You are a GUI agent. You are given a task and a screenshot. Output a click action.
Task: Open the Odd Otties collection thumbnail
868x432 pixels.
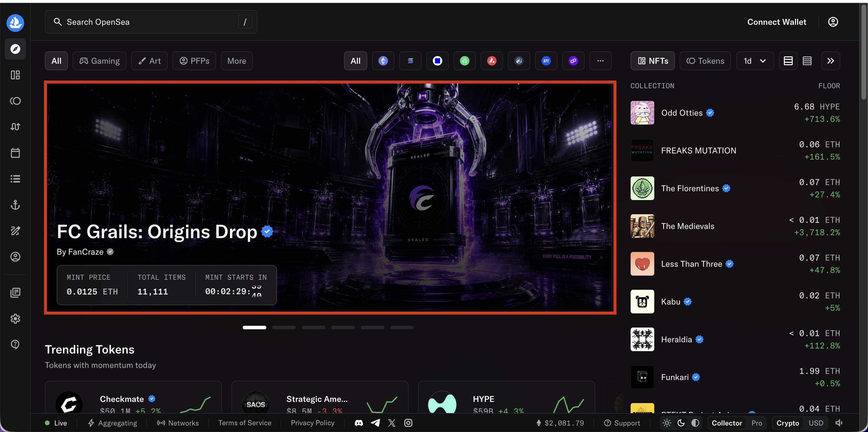point(642,113)
